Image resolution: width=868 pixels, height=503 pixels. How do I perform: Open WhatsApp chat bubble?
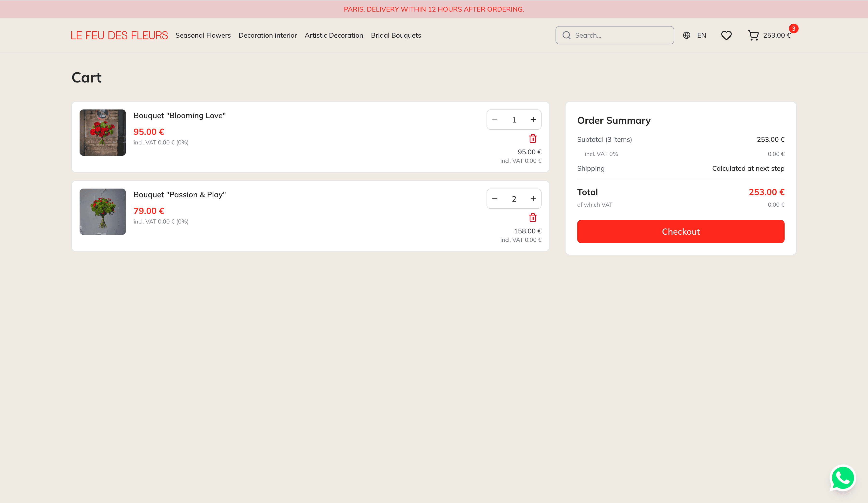[842, 478]
